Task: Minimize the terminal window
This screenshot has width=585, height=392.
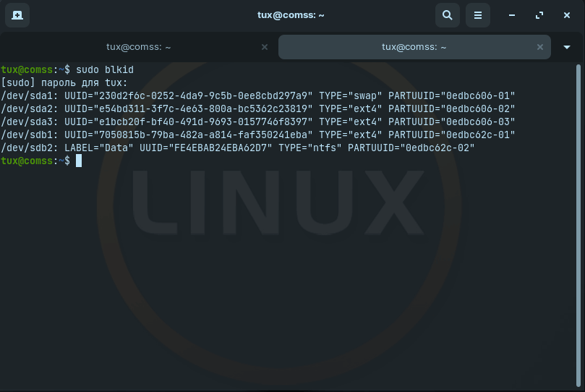Action: (x=512, y=14)
